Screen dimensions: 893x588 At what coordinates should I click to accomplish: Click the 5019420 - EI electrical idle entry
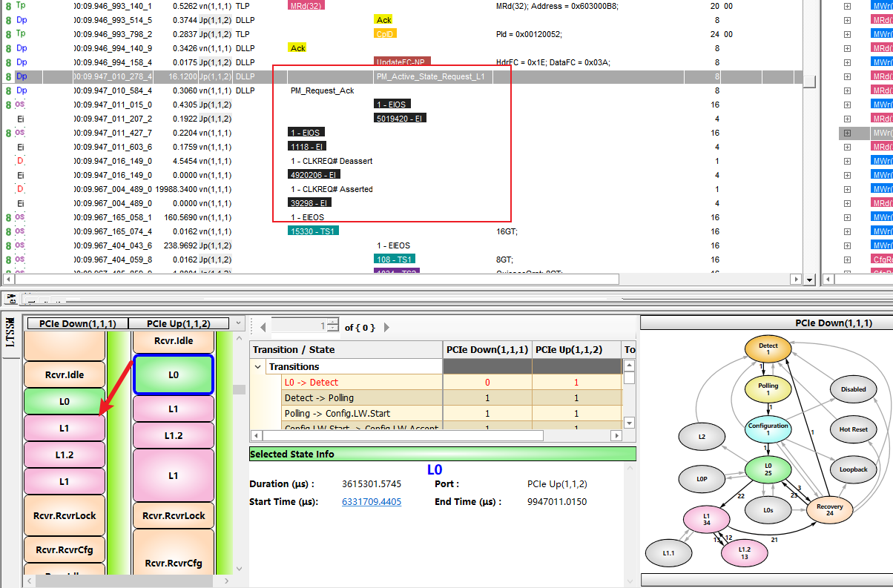tap(401, 119)
